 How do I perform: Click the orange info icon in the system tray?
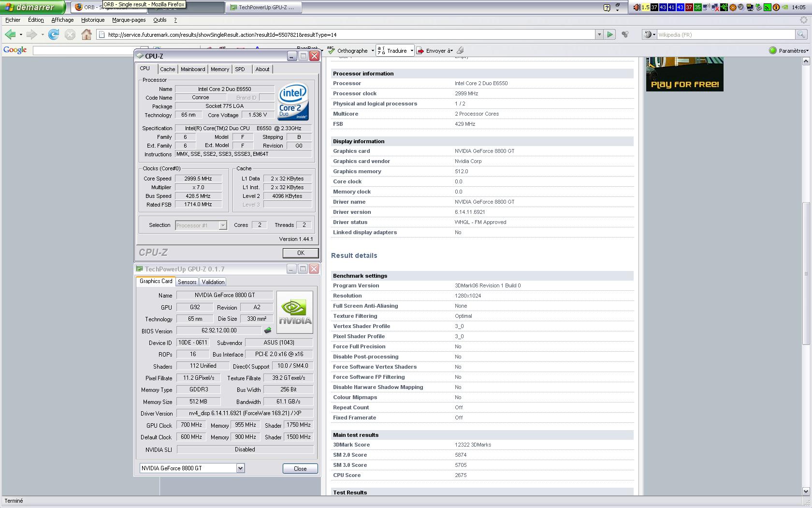pyautogui.click(x=776, y=7)
